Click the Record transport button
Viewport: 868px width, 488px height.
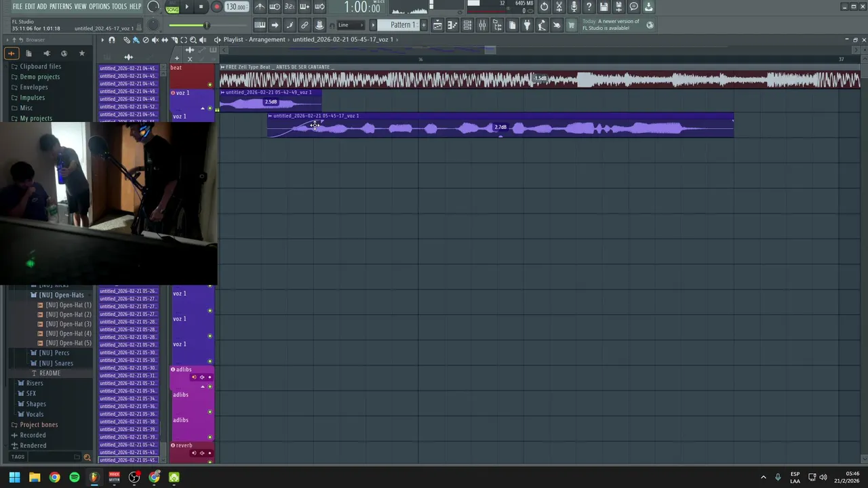point(216,7)
